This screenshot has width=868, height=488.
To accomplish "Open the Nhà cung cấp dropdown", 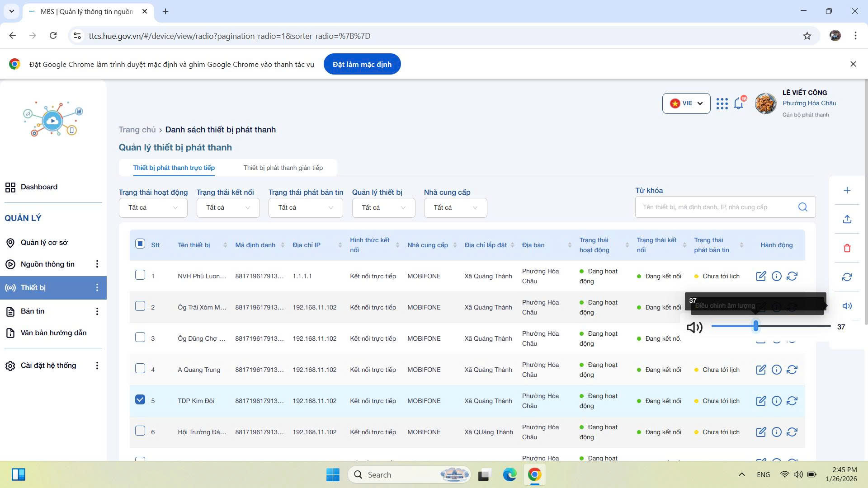I will click(455, 207).
